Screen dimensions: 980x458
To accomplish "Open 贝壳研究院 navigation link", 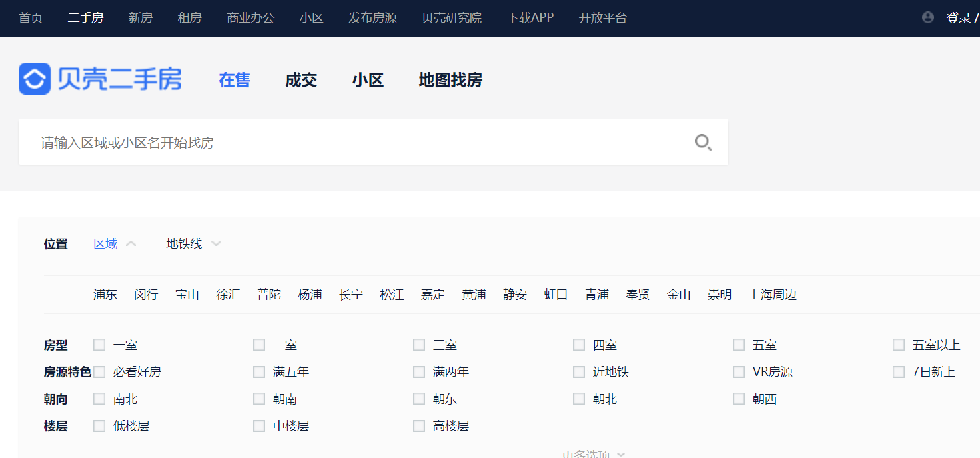I will coord(452,18).
